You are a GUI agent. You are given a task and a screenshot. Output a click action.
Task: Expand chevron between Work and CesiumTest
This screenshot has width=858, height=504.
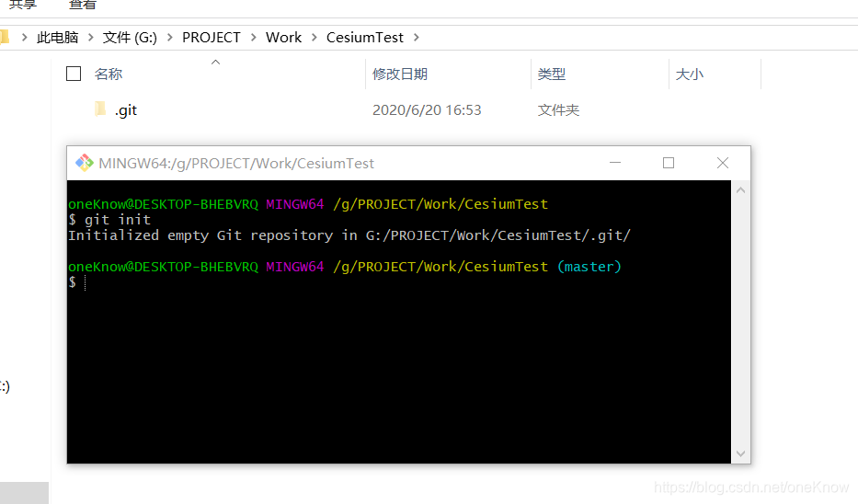tap(315, 37)
